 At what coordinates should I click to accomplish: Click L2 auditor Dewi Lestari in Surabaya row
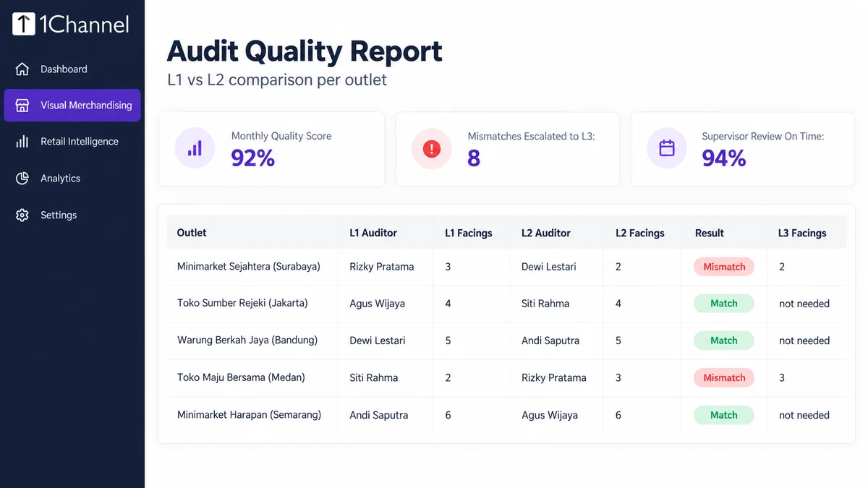click(x=549, y=267)
